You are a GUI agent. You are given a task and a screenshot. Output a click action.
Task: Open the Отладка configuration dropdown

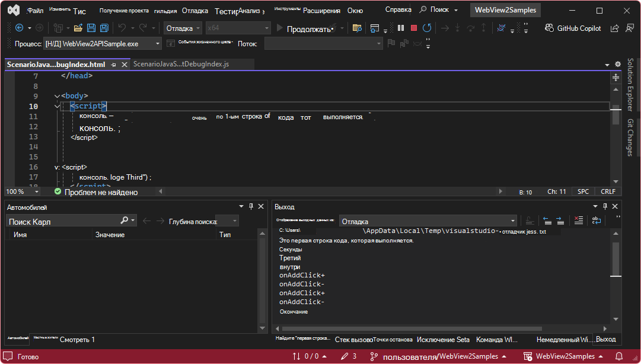click(x=183, y=28)
